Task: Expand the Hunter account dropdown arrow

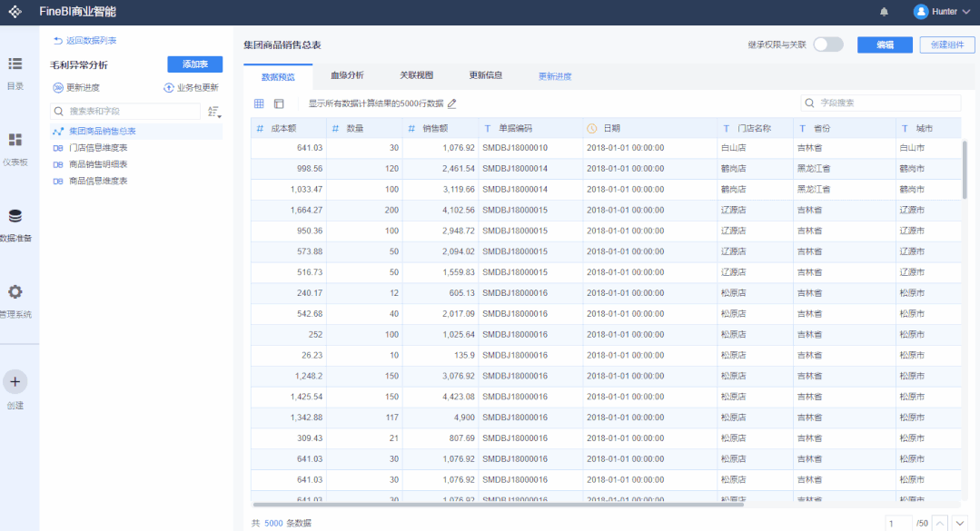Action: click(x=966, y=12)
